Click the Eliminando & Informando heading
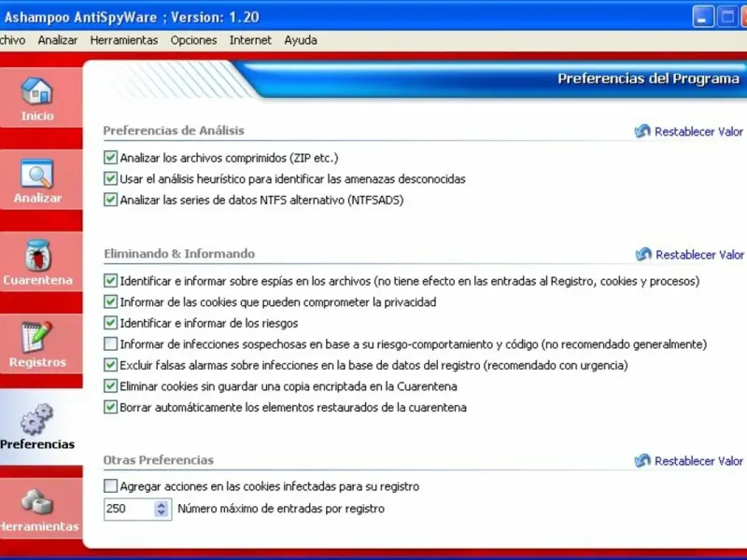The width and height of the screenshot is (747, 560). click(x=179, y=253)
